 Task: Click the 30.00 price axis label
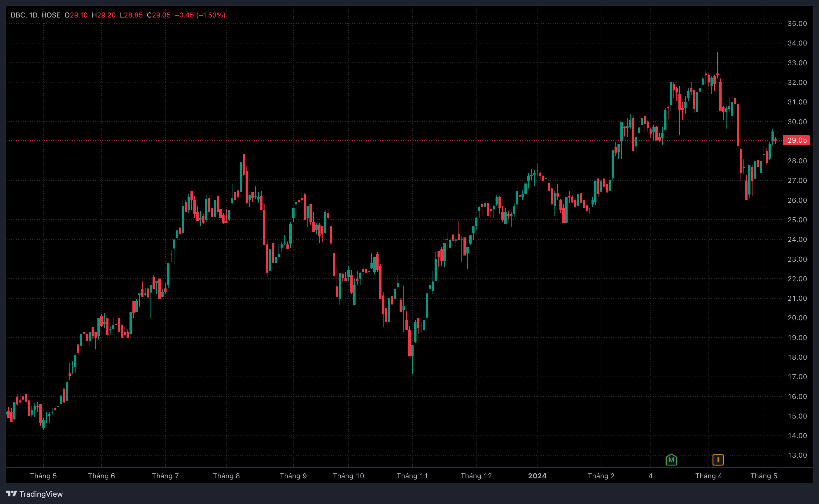pyautogui.click(x=797, y=122)
